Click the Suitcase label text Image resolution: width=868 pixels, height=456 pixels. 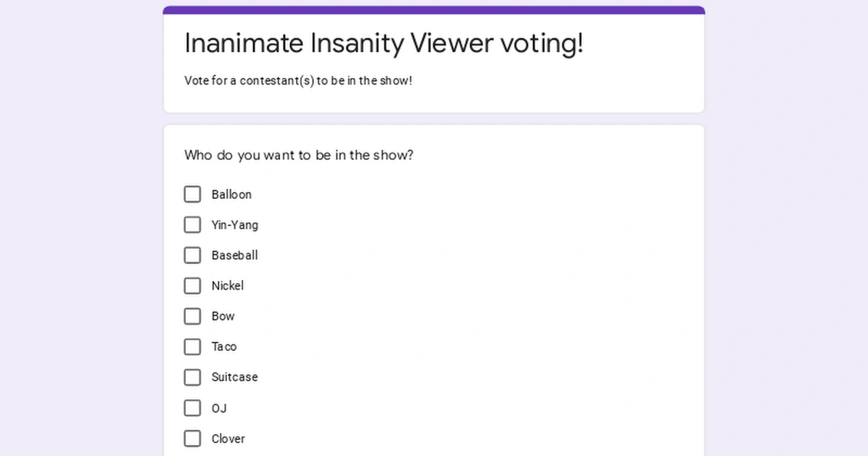pyautogui.click(x=234, y=377)
